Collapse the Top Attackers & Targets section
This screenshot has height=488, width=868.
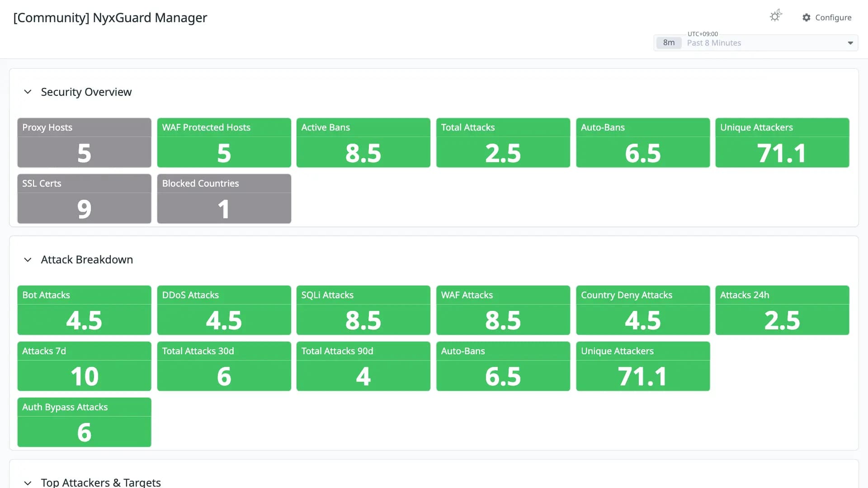coord(28,483)
